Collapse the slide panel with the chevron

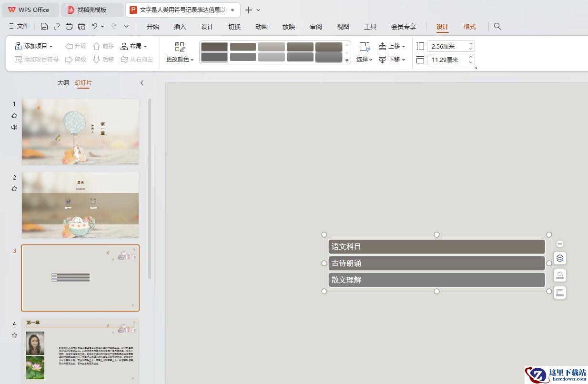(142, 83)
